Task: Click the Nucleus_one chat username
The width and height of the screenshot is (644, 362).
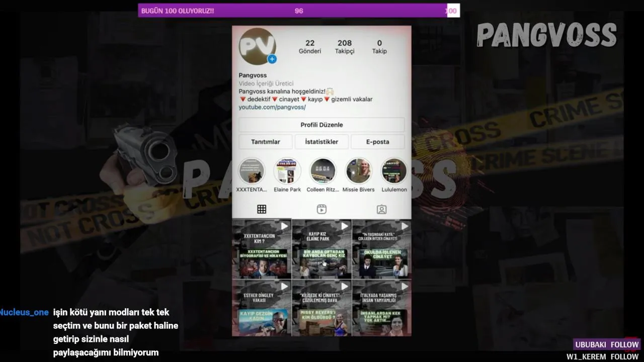Action: [x=24, y=313]
